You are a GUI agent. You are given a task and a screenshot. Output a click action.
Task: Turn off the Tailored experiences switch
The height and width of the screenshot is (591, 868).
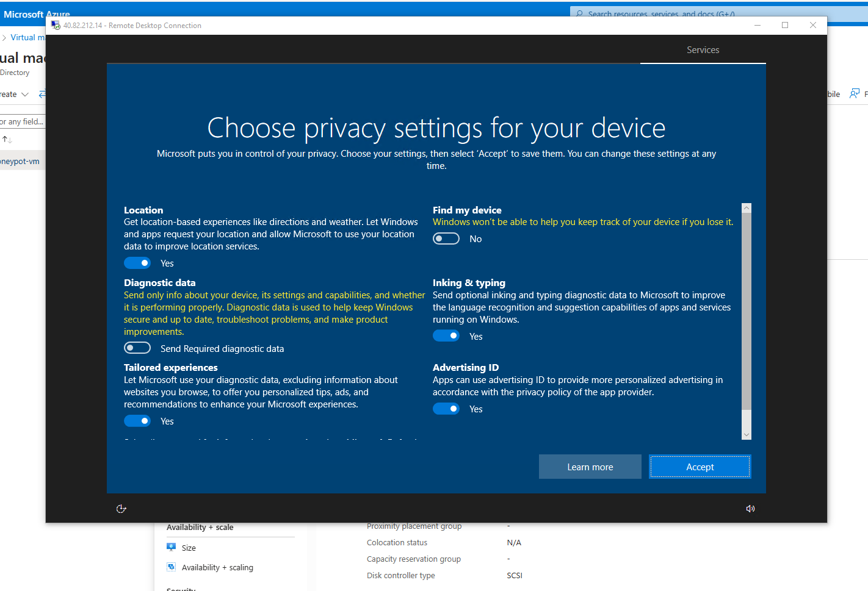[137, 421]
